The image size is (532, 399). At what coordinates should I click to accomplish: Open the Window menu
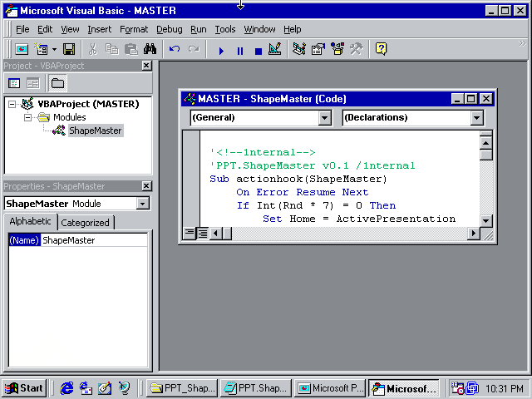[x=259, y=30]
